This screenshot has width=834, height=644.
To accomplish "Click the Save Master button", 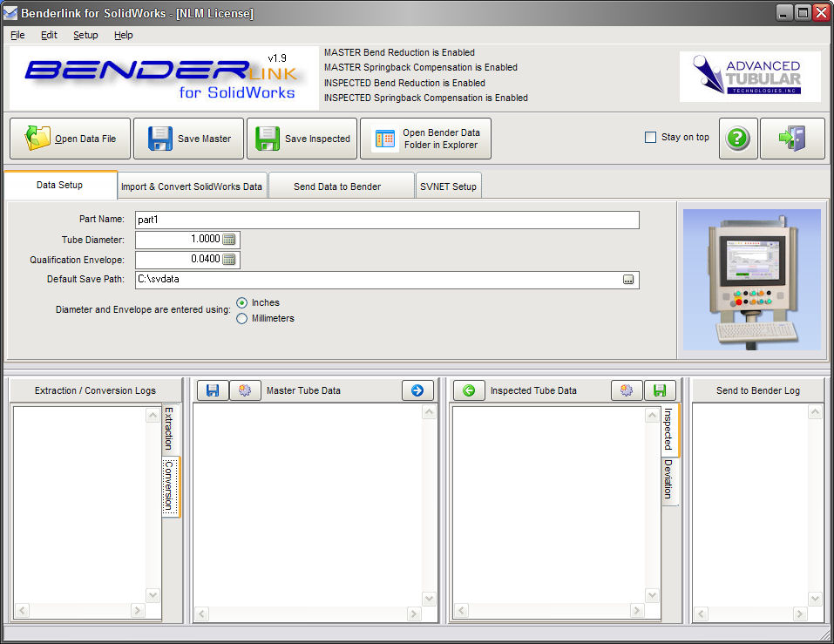I will [x=188, y=139].
